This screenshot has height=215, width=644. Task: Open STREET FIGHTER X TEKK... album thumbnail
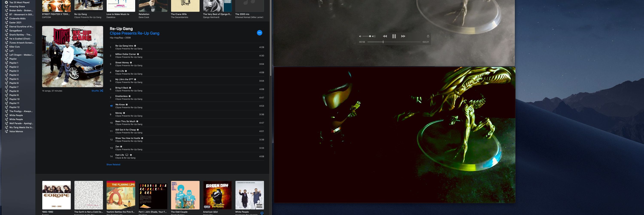point(56,6)
